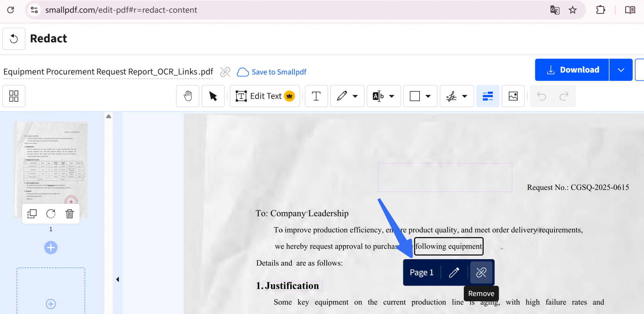This screenshot has width=644, height=314.
Task: Click the file name Equipment Procurement Request Report
Action: (x=108, y=72)
